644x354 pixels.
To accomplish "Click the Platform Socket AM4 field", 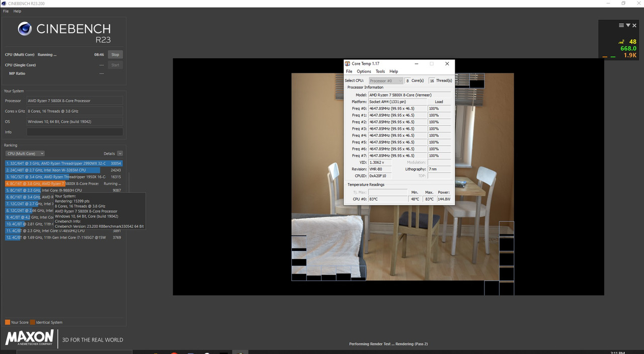I will pos(397,102).
